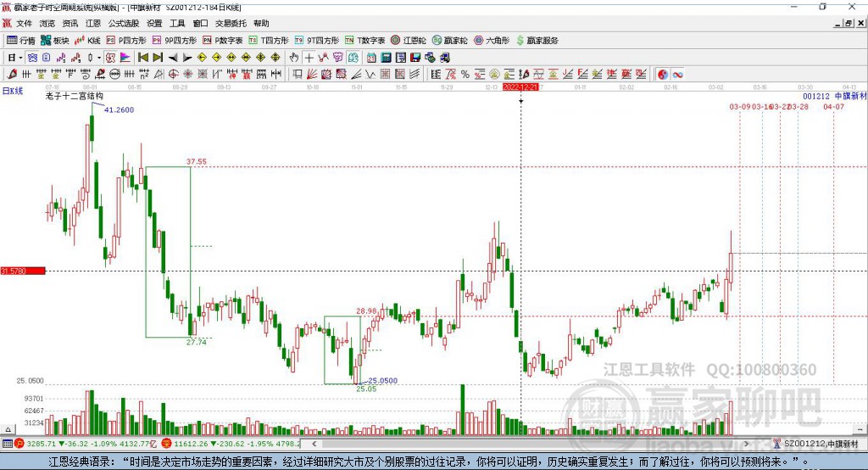The width and height of the screenshot is (868, 470).
Task: Select the red Gann fan lines tool
Action: [312, 75]
